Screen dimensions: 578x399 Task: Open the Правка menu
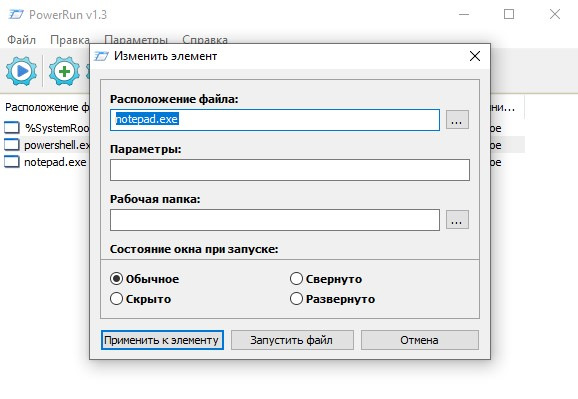(x=70, y=39)
